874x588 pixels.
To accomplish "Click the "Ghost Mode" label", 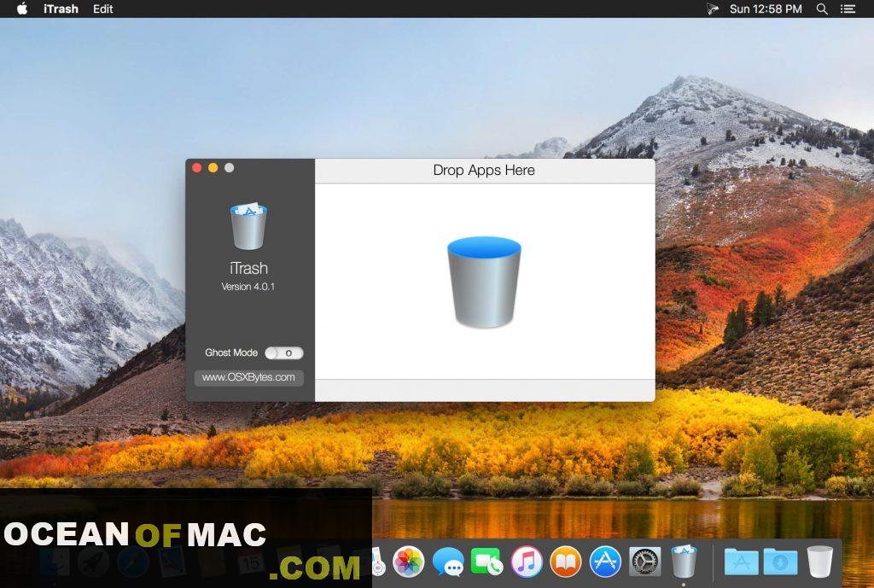I will tap(231, 352).
